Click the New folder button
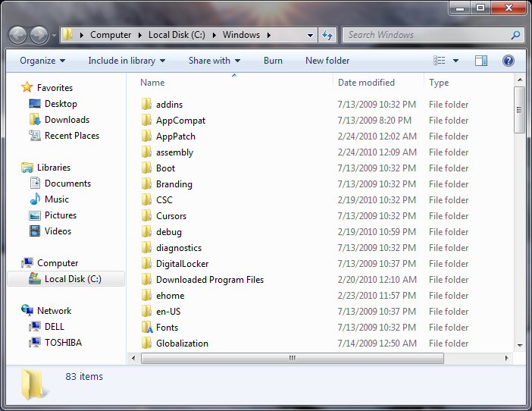The width and height of the screenshot is (532, 411). (x=327, y=61)
